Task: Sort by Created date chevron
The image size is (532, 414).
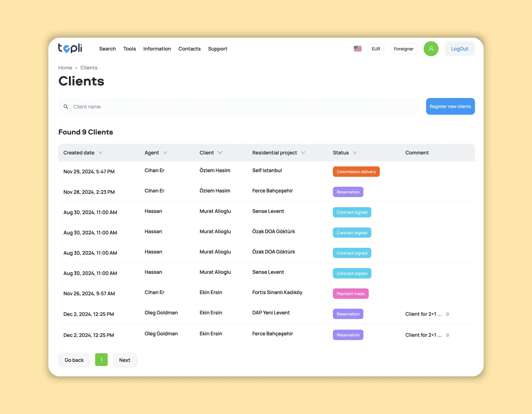Action: [x=100, y=153]
